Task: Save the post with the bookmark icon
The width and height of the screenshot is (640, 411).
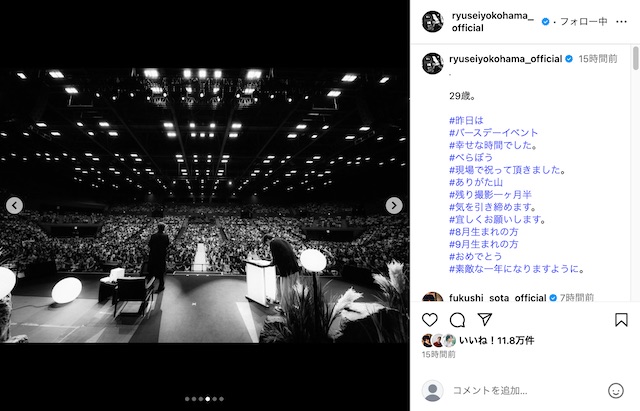Action: (621, 320)
